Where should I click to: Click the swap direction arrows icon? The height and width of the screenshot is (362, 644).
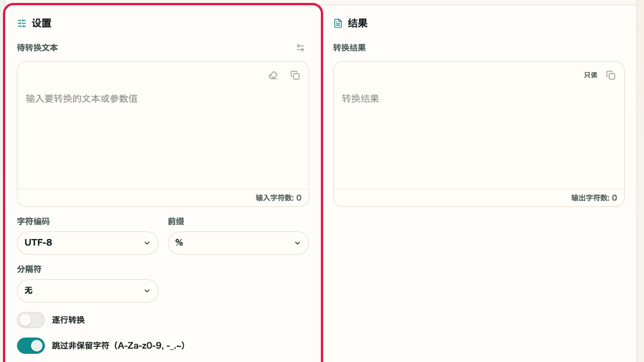point(300,48)
